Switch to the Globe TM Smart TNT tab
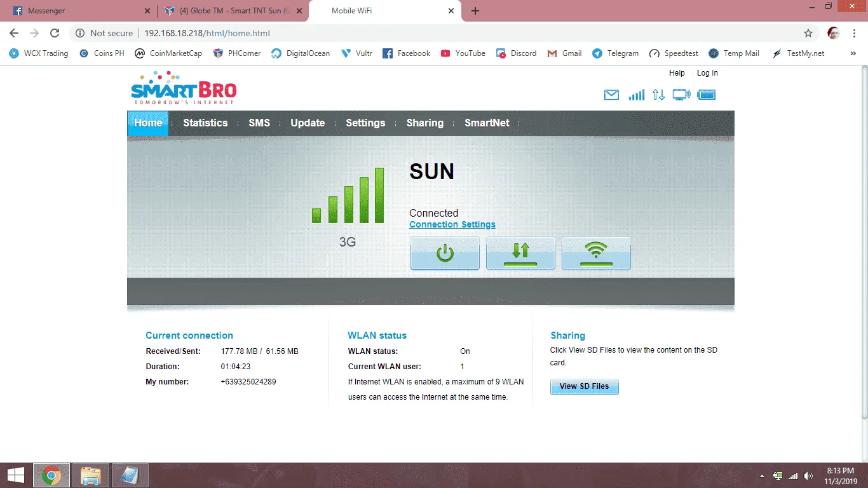This screenshot has height=488, width=868. pos(233,11)
